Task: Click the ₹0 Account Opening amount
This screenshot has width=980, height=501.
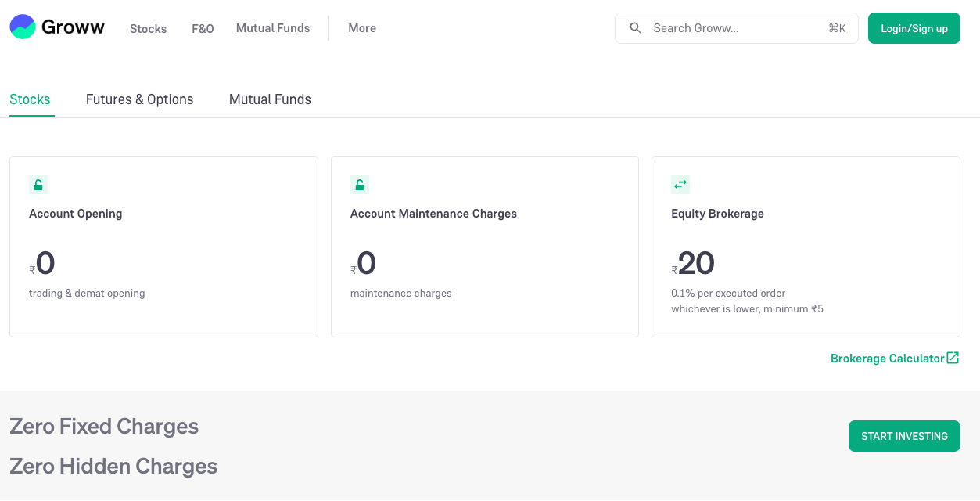Action: [x=42, y=263]
